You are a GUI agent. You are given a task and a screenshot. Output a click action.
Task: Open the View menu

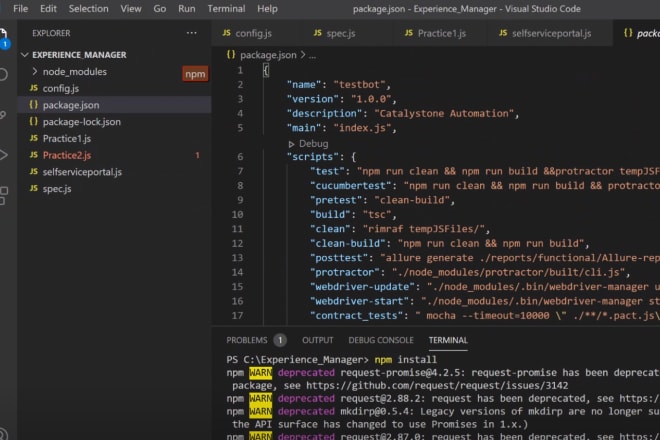coord(131,8)
